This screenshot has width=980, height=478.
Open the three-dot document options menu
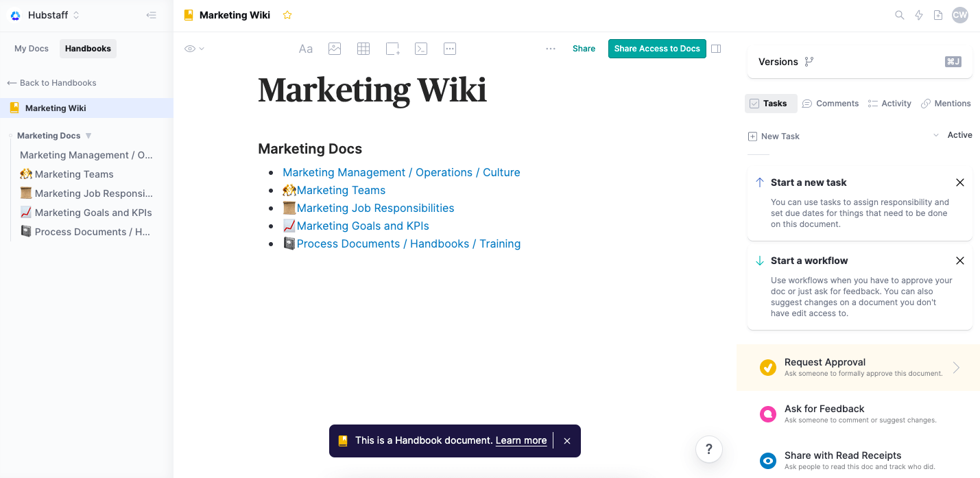[x=551, y=49]
